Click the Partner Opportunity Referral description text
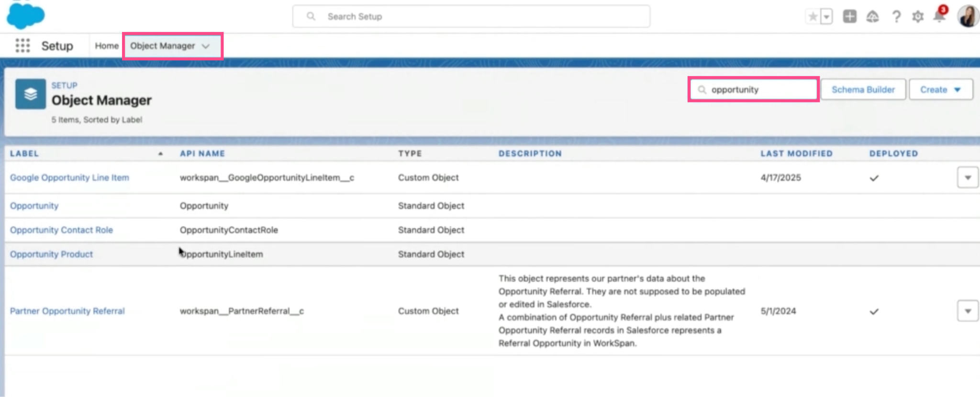This screenshot has width=980, height=397. point(622,311)
